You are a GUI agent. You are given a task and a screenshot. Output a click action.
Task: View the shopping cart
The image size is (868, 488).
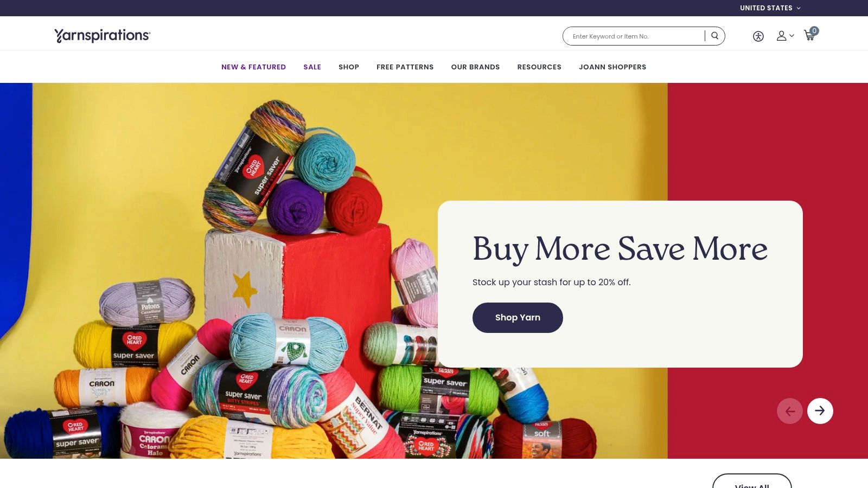[810, 35]
